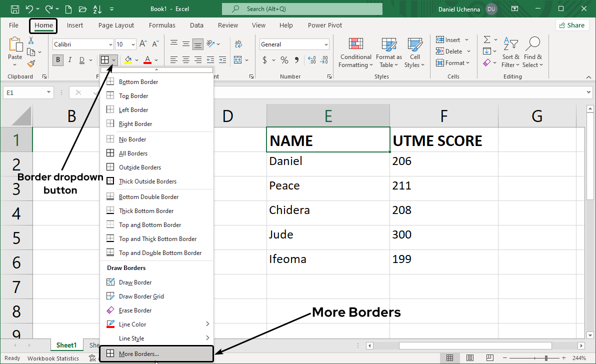
Task: Open the font size dropdown
Action: 132,44
